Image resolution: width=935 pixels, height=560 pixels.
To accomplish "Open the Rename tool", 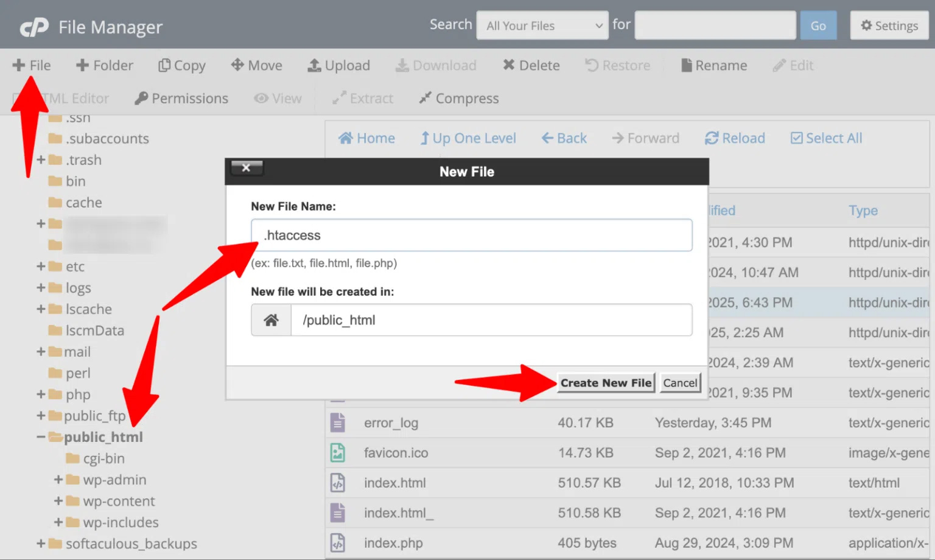I will click(x=686, y=65).
